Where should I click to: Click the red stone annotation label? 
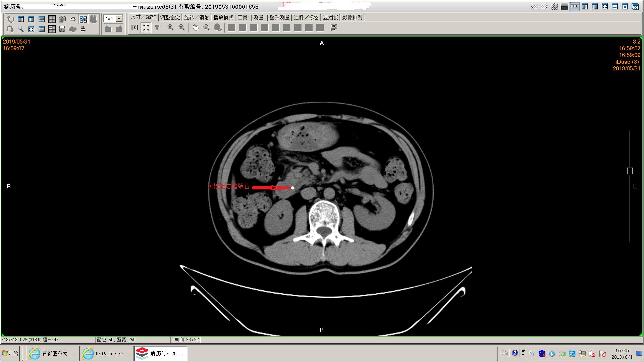tap(228, 186)
